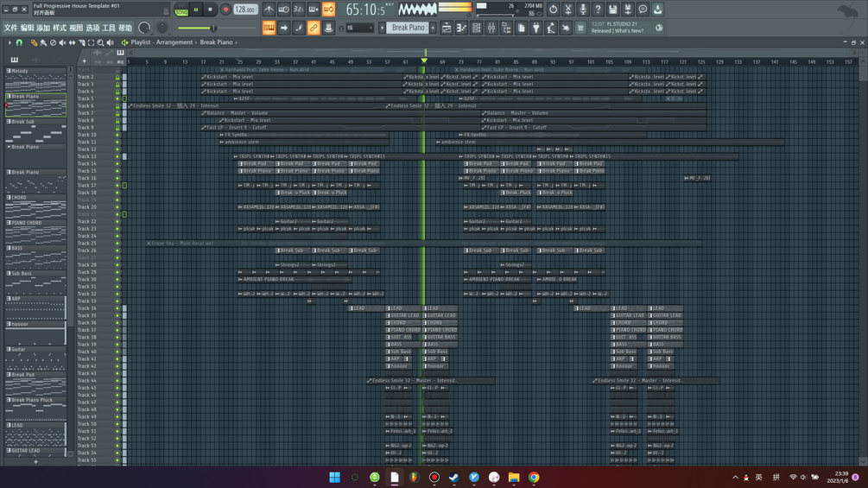Open the Playlist view icon
Image resolution: width=868 pixels, height=488 pixels.
pos(447,28)
